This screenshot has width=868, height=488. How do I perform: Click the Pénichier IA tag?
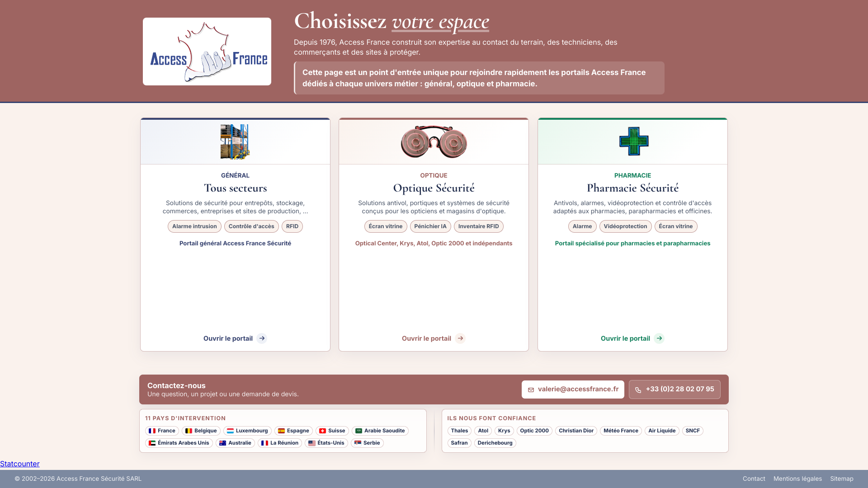tap(430, 226)
